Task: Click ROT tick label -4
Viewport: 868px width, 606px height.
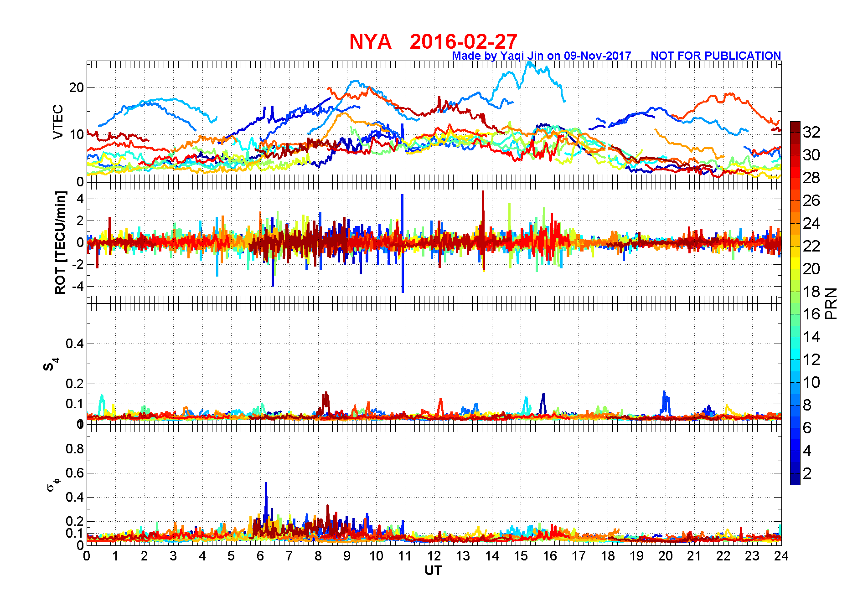Action: (78, 286)
